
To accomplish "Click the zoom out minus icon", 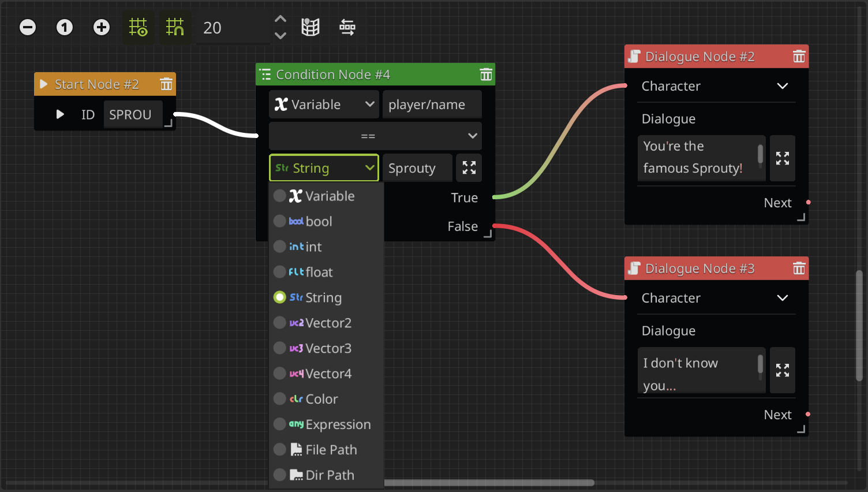I will [x=28, y=27].
